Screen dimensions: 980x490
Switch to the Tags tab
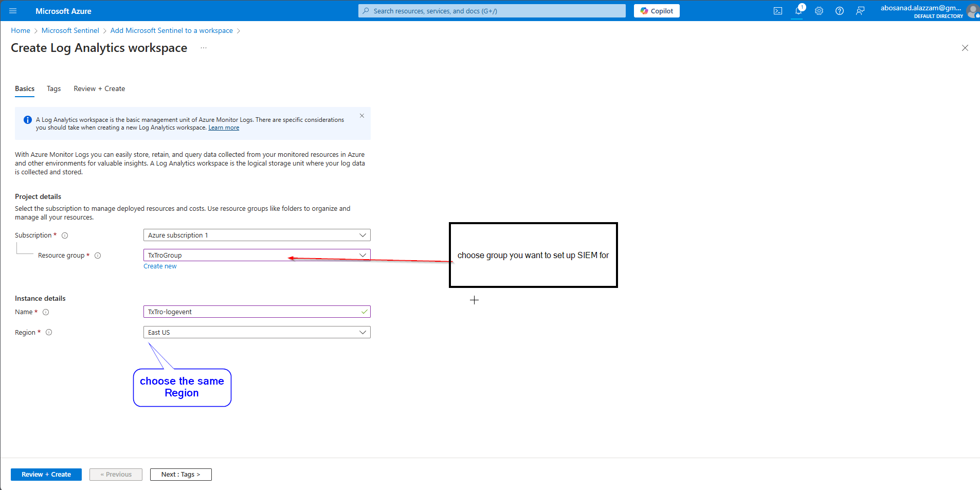point(53,88)
